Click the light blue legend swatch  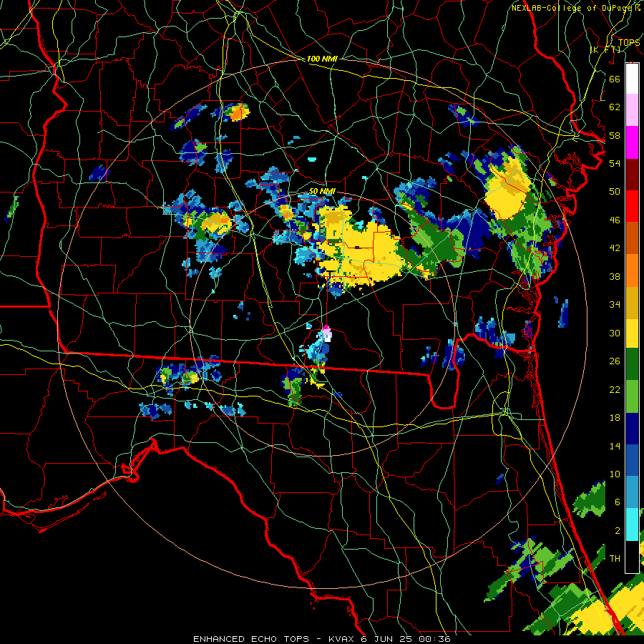click(632, 492)
